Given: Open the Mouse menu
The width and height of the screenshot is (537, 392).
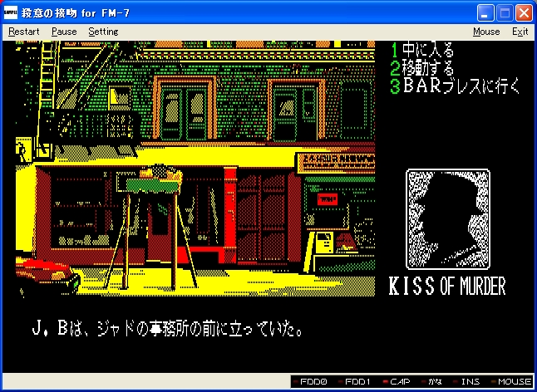Looking at the screenshot, I should (x=486, y=32).
